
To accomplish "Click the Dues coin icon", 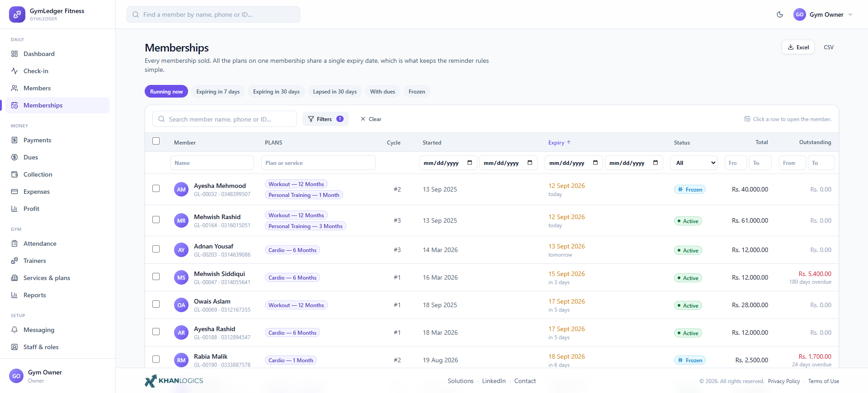I will [14, 157].
